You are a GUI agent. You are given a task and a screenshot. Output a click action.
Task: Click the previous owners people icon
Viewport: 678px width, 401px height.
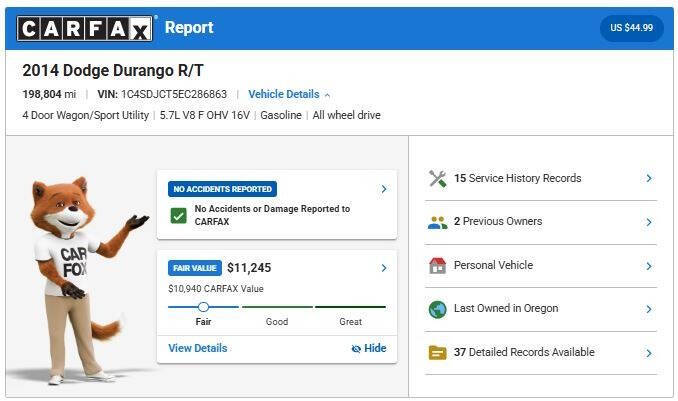pyautogui.click(x=438, y=222)
